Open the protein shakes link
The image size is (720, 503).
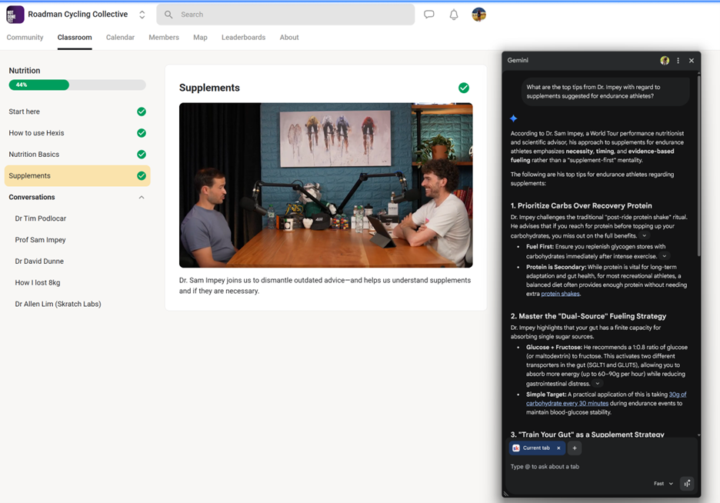(560, 294)
